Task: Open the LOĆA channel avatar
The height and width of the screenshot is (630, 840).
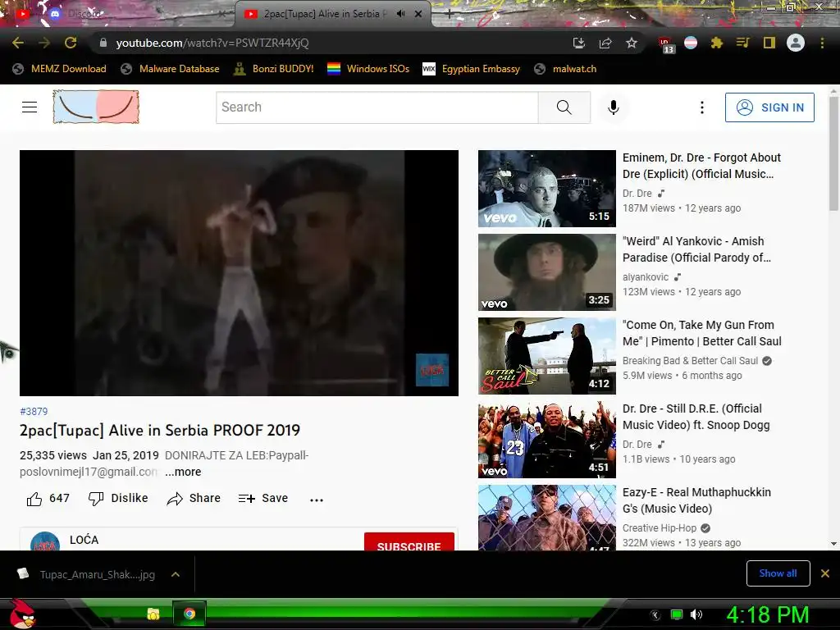Action: click(45, 541)
